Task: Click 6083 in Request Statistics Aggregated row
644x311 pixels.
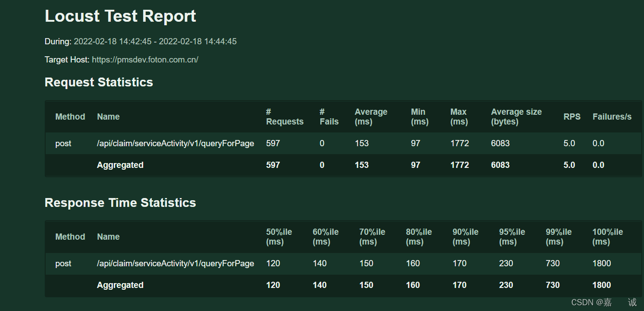Action: (x=500, y=165)
